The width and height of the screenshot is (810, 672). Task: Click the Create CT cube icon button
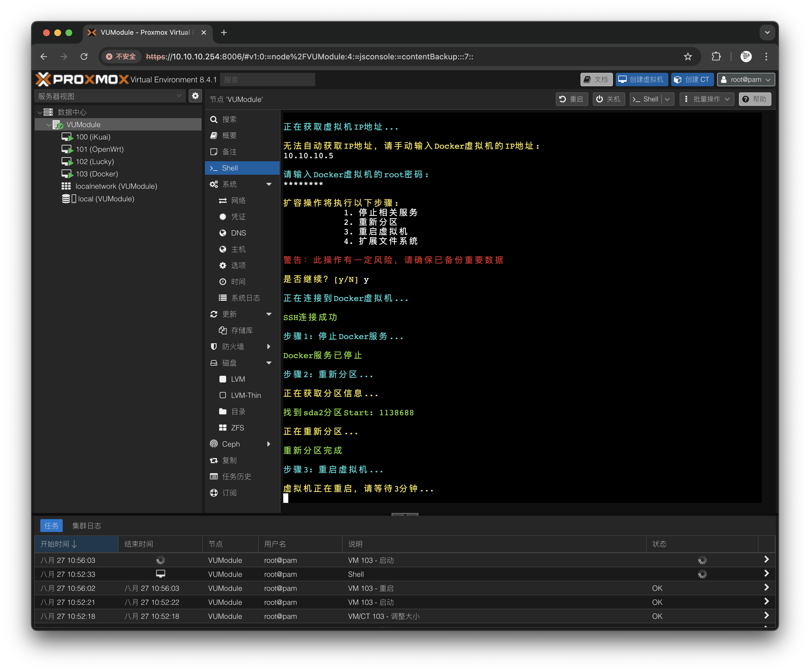click(x=692, y=80)
